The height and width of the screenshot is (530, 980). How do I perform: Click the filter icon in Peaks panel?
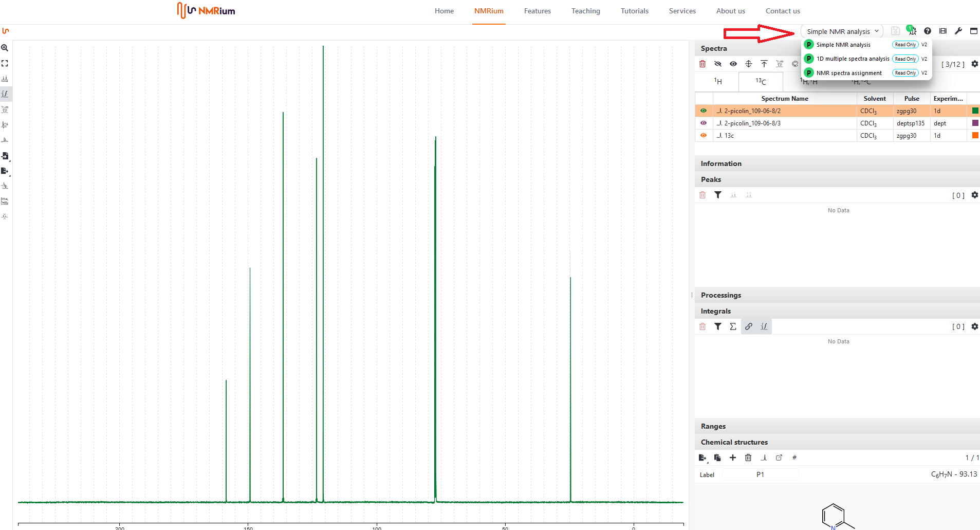tap(718, 195)
